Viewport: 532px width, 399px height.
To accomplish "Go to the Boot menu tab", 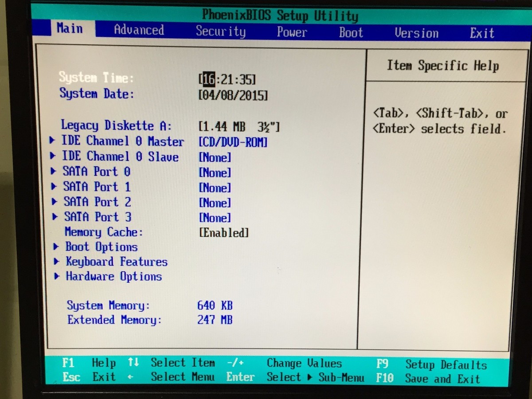I will (351, 32).
